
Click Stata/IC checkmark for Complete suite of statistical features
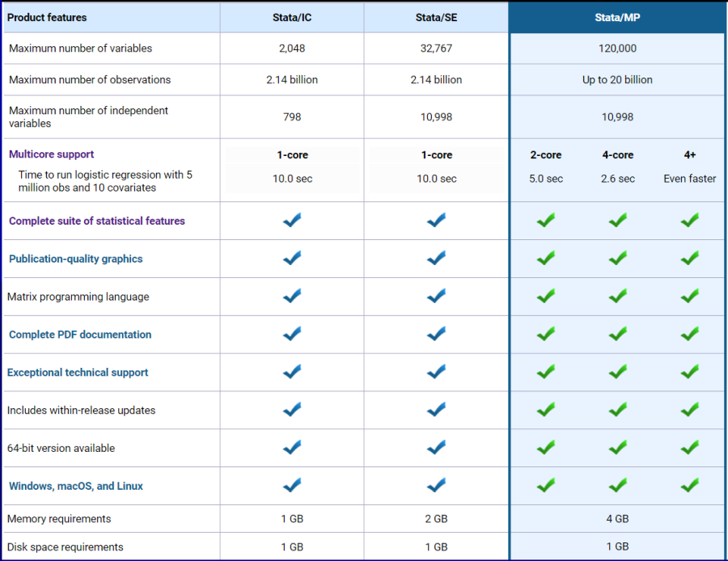click(292, 220)
